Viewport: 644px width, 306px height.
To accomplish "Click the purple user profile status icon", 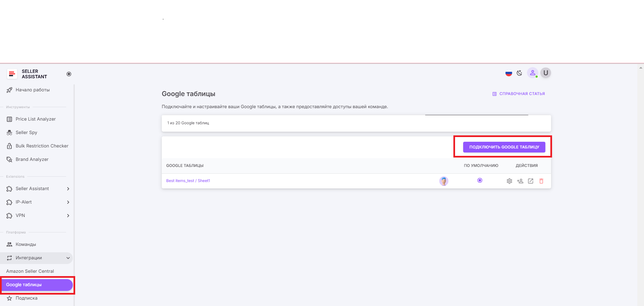I will coord(532,73).
